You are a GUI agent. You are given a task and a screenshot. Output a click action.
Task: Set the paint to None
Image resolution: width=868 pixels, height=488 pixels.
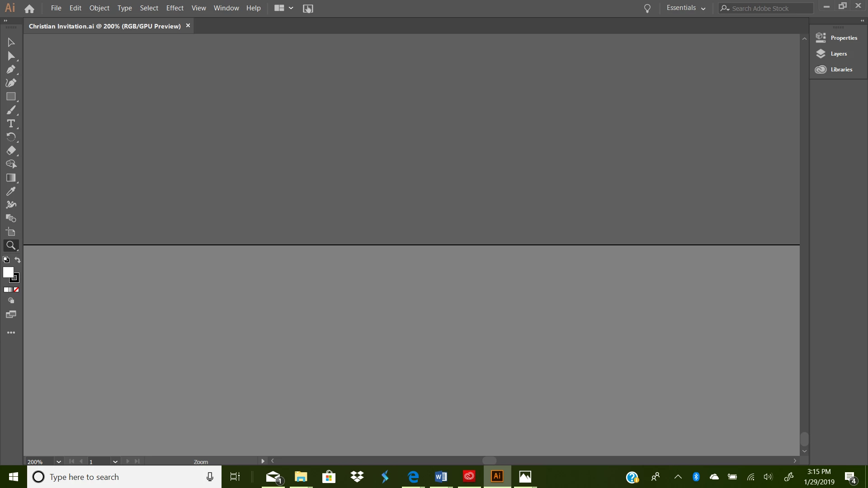click(16, 290)
